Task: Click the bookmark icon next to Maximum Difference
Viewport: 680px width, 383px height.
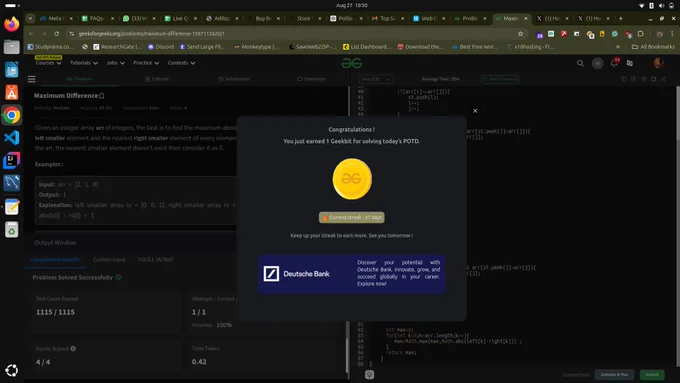Action: (x=102, y=96)
